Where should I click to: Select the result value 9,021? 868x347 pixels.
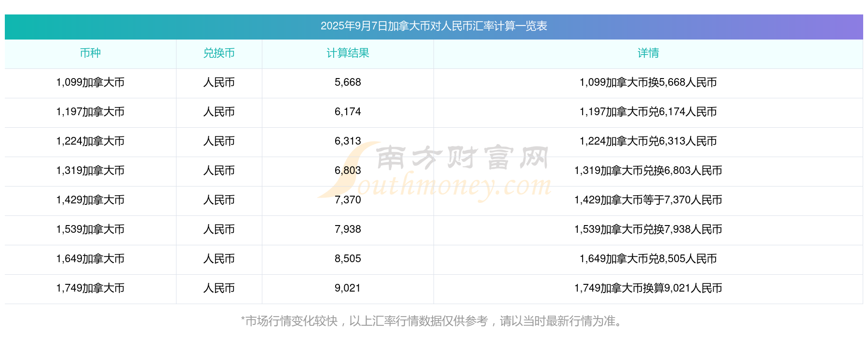click(x=348, y=288)
